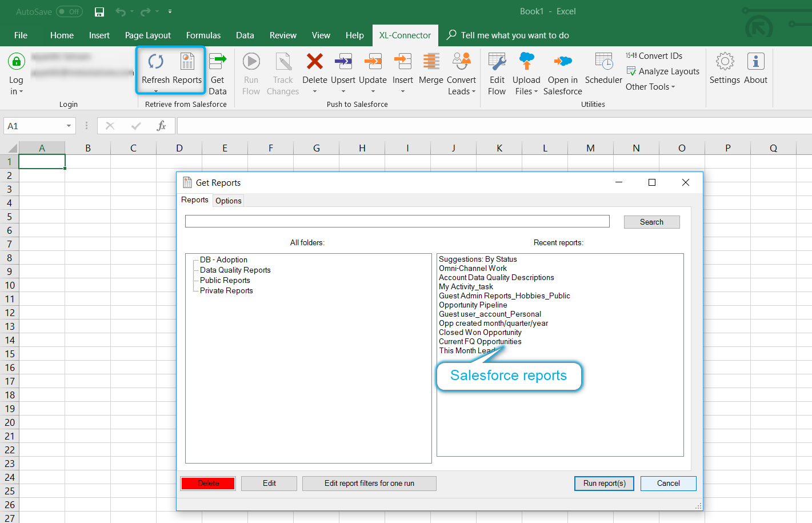812x523 pixels.
Task: Click the Get Data icon
Action: click(217, 61)
